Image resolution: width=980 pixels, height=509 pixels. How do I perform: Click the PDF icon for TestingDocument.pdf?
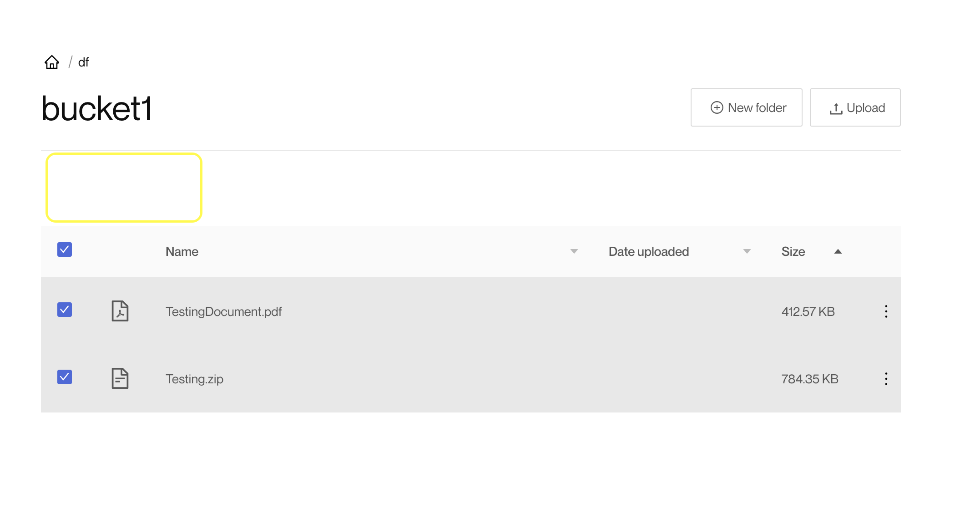121,311
